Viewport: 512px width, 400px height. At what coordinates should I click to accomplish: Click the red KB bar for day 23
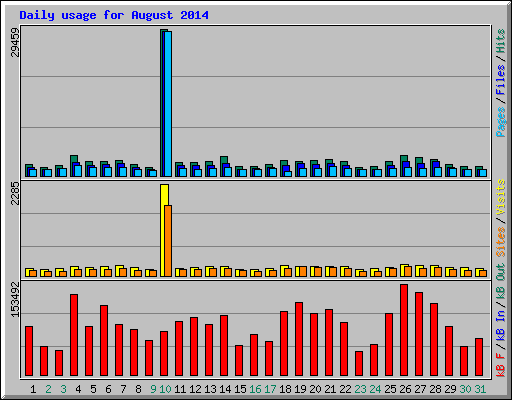(x=359, y=363)
